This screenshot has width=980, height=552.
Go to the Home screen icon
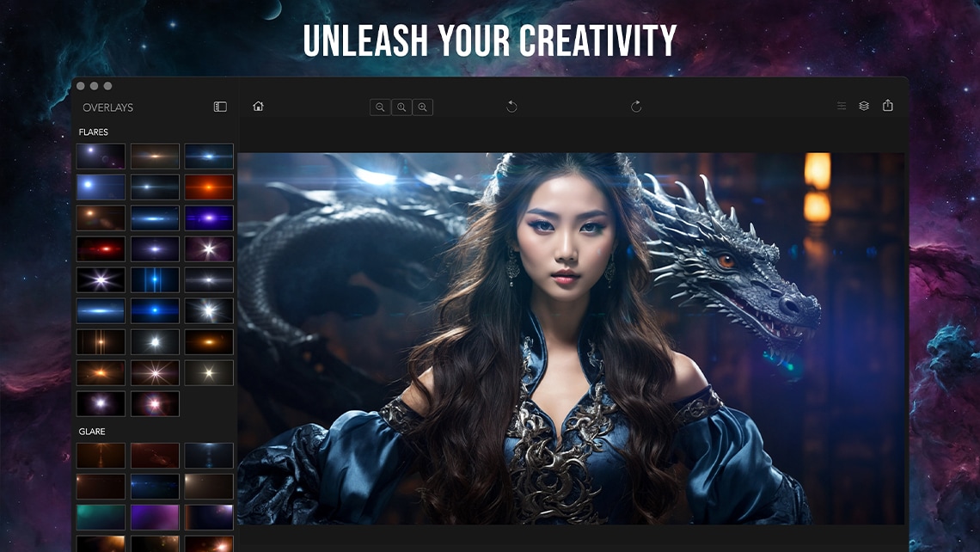pyautogui.click(x=258, y=107)
